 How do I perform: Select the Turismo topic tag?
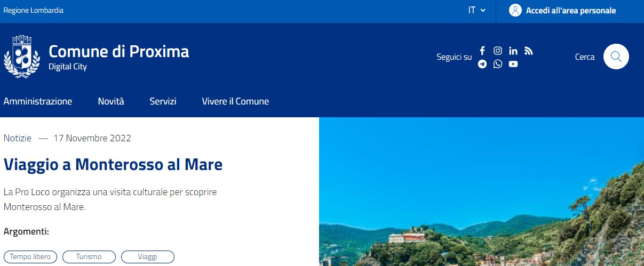coord(89,257)
